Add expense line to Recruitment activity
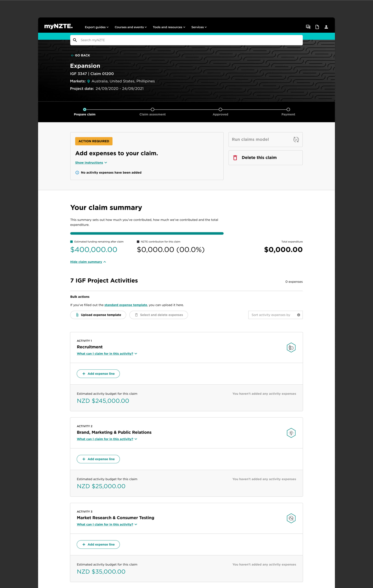This screenshot has width=373, height=588. 98,374
